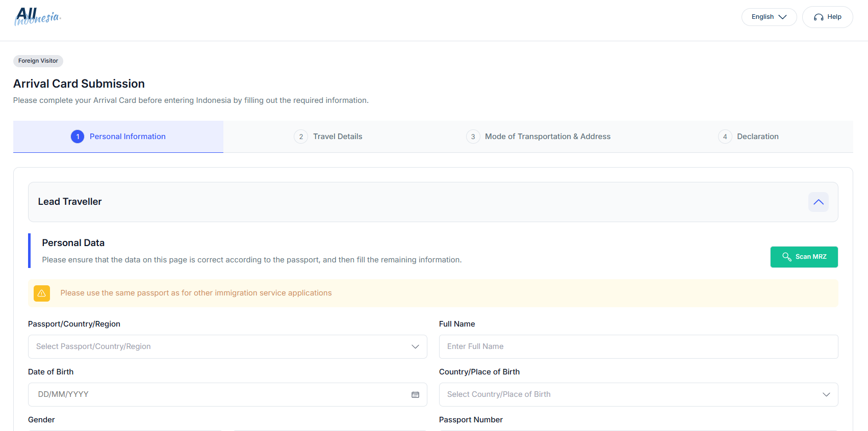Click the Scan MRZ button

804,257
